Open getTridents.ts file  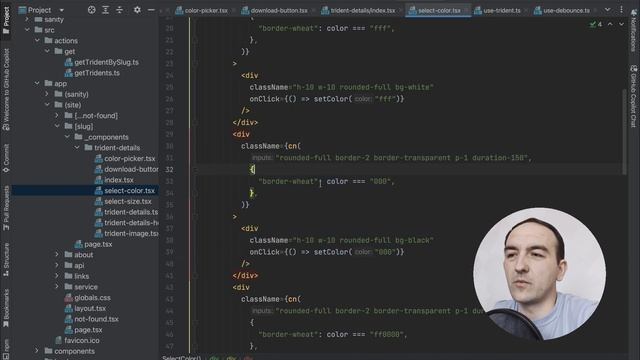tap(92, 73)
